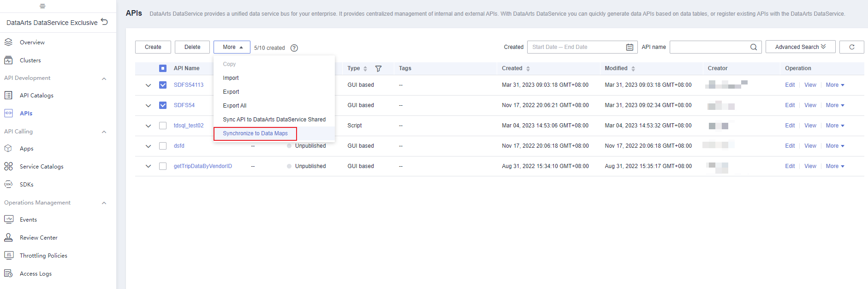Click the APIs sidebar icon
The width and height of the screenshot is (868, 289).
[x=8, y=113]
